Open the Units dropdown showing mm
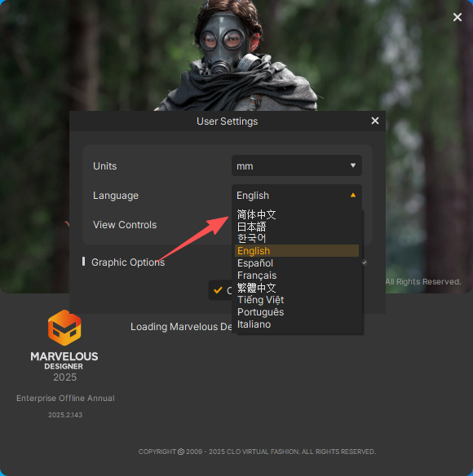The width and height of the screenshot is (473, 476). coord(297,165)
